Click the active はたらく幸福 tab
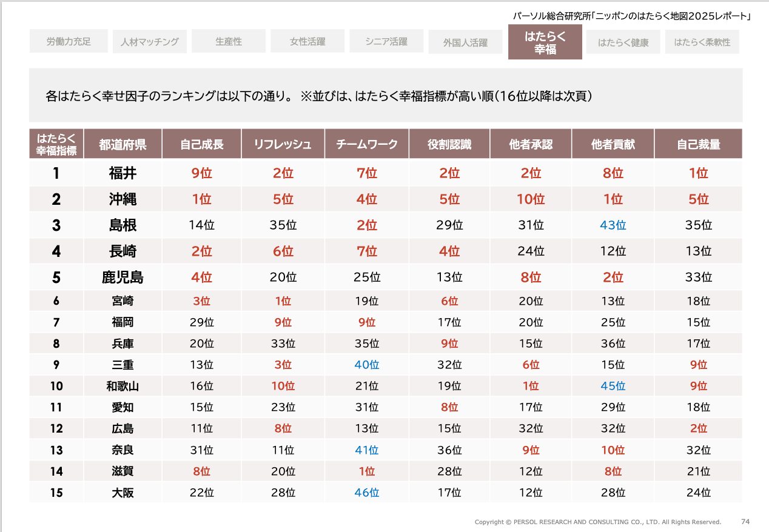 click(x=545, y=42)
